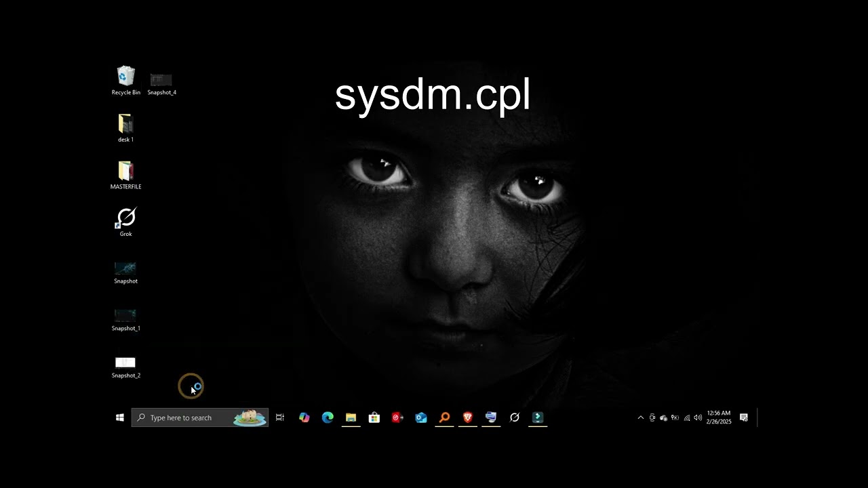Click the OneDrive cloud tray icon
868x488 pixels.
click(663, 418)
